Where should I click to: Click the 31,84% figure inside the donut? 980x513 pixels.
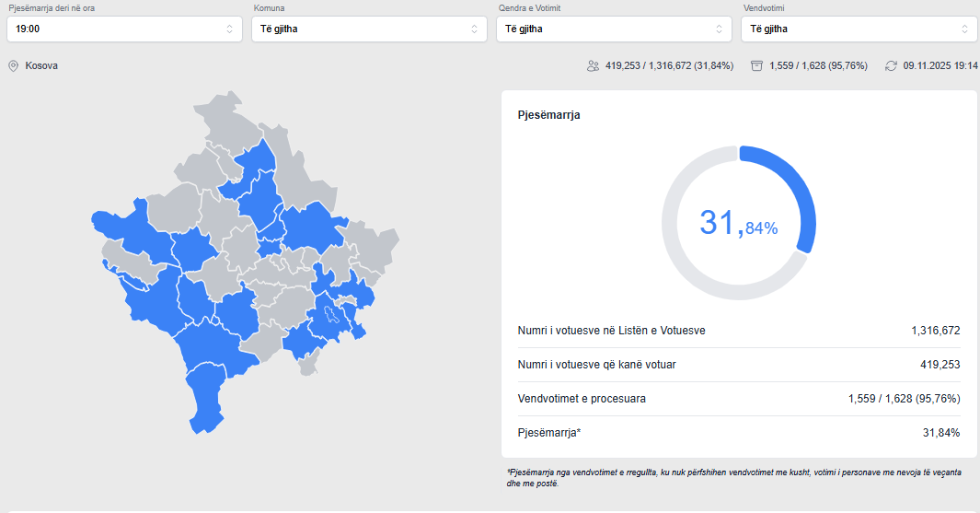(x=738, y=224)
